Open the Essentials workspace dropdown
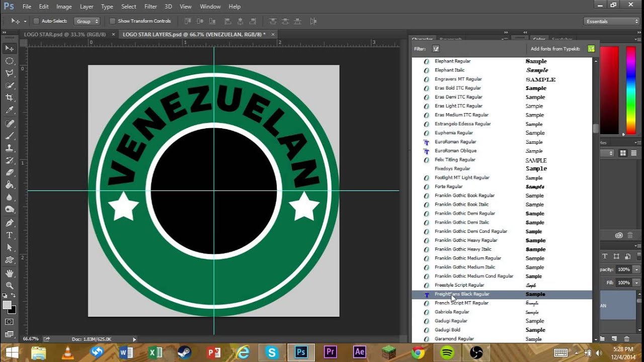644x362 pixels. pyautogui.click(x=612, y=21)
